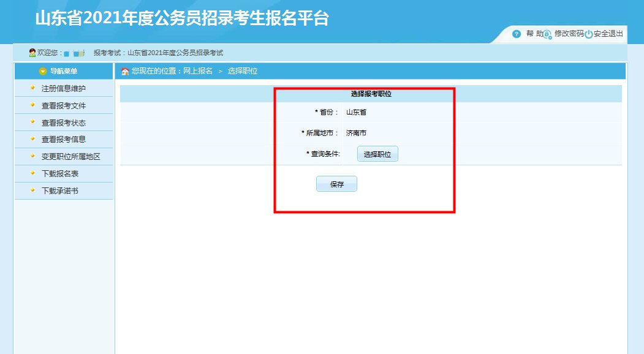
Task: Click the lock icon beside 修改密码
Action: point(547,34)
